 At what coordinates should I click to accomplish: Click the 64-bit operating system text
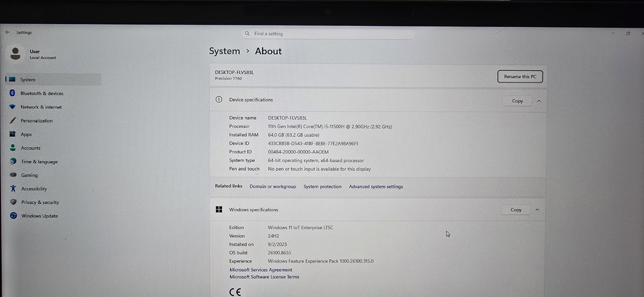pyautogui.click(x=316, y=160)
